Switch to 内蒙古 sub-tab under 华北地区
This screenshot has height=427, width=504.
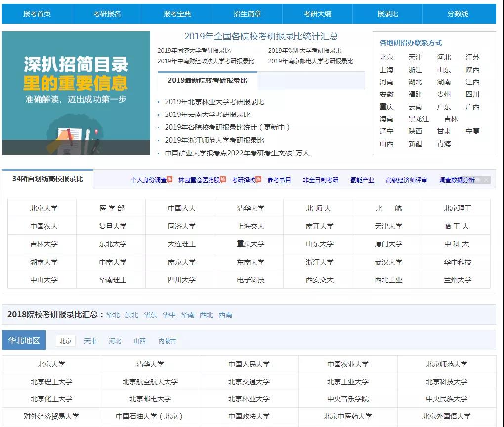click(167, 341)
